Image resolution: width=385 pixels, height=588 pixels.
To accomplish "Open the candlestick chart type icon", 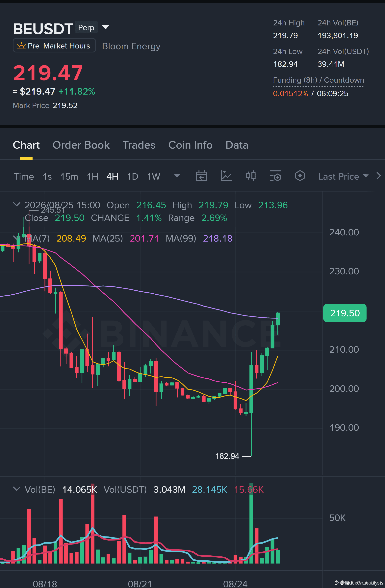I will coord(251,176).
